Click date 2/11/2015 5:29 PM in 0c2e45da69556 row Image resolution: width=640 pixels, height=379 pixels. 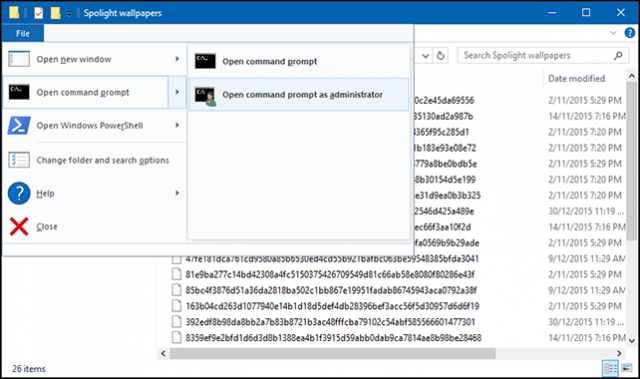585,100
